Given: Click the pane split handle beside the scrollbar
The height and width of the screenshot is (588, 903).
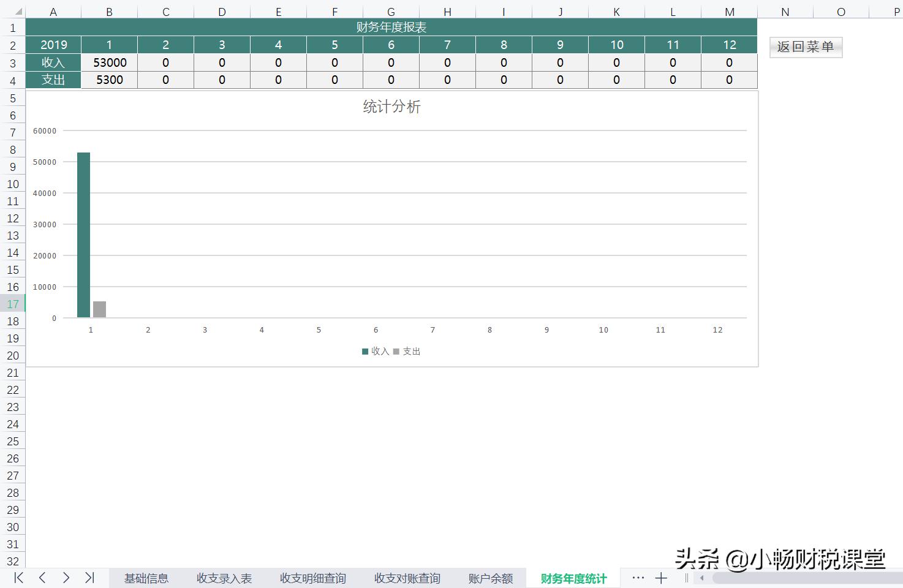Looking at the screenshot, I should pyautogui.click(x=686, y=578).
